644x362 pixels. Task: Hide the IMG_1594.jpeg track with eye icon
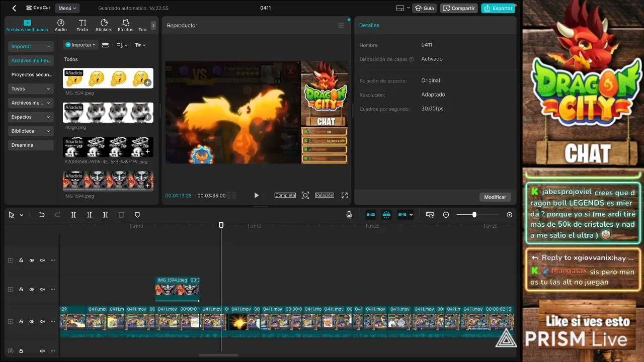pyautogui.click(x=32, y=290)
